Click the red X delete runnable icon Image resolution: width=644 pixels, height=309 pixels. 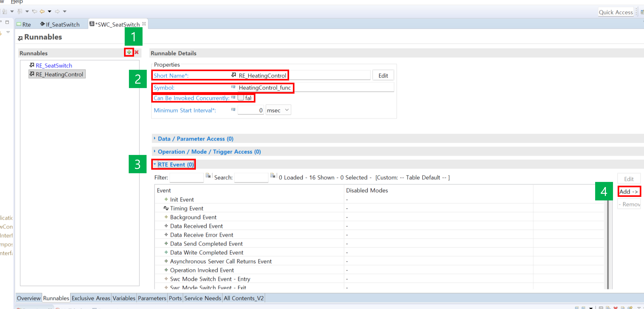coord(137,52)
